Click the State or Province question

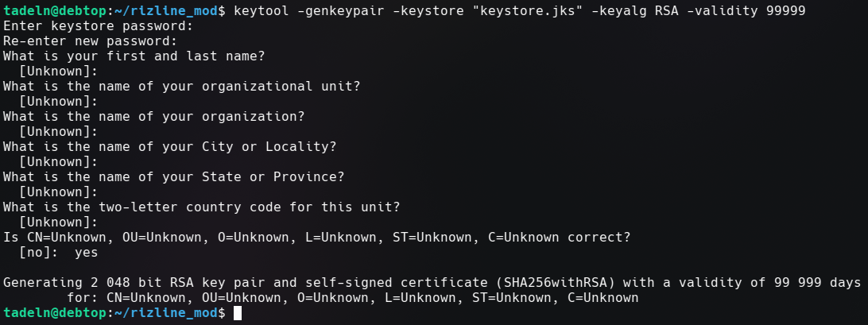pos(173,176)
